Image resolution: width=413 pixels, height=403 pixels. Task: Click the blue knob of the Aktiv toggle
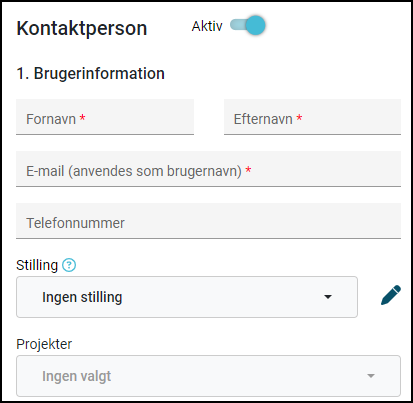(256, 26)
